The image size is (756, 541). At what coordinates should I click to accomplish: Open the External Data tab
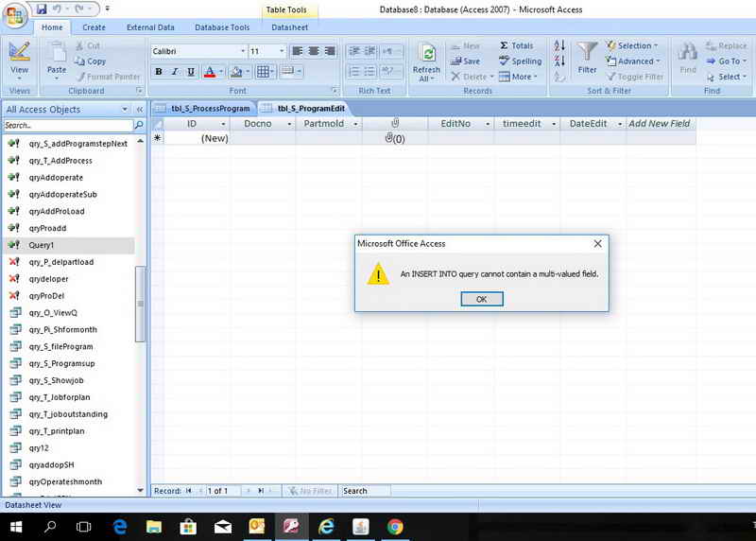coord(150,27)
